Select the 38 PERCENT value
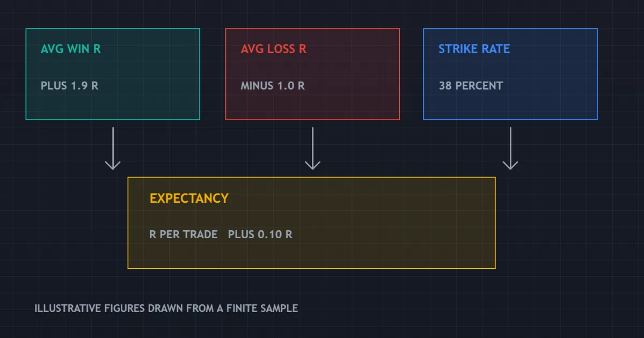Image resolution: width=644 pixels, height=338 pixels. click(471, 85)
